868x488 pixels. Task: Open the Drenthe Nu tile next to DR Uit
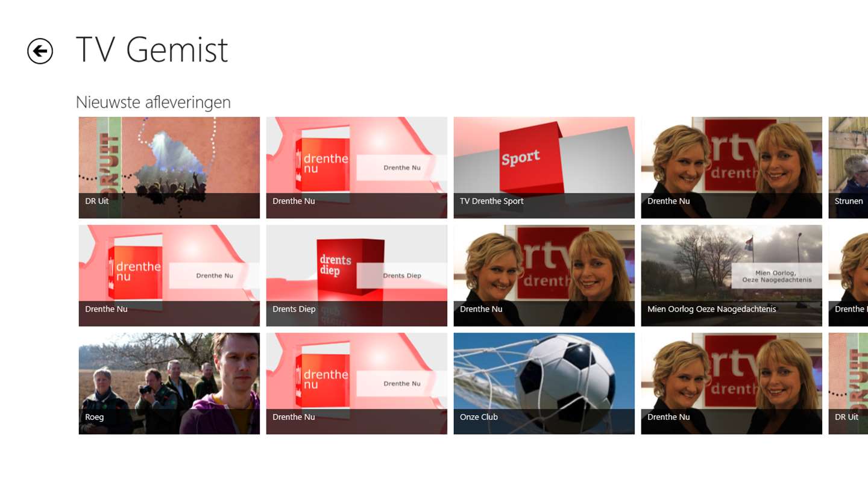(x=357, y=167)
